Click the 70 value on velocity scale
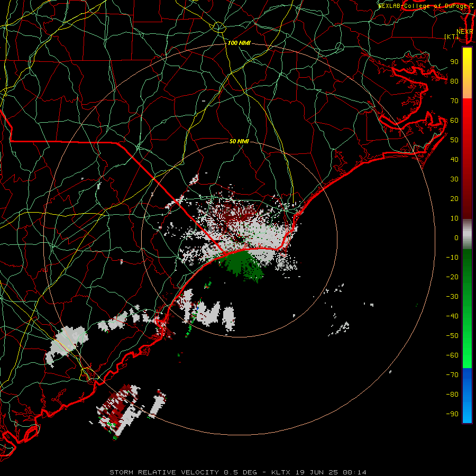The width and height of the screenshot is (476, 476). 454,101
